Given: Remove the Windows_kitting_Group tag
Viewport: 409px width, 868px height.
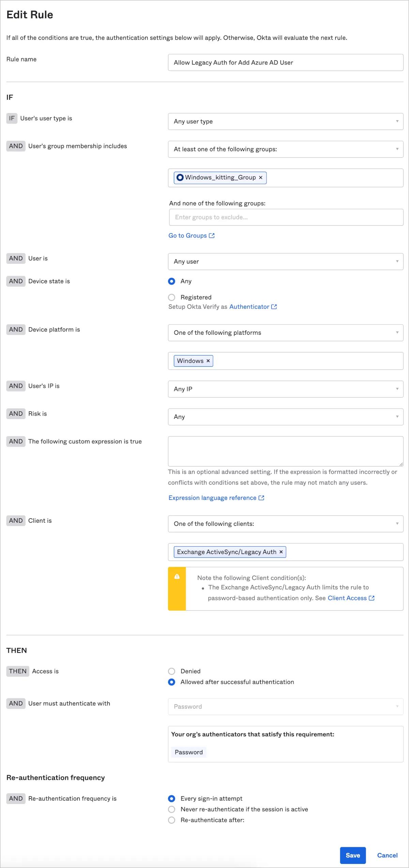Looking at the screenshot, I should coord(261,177).
